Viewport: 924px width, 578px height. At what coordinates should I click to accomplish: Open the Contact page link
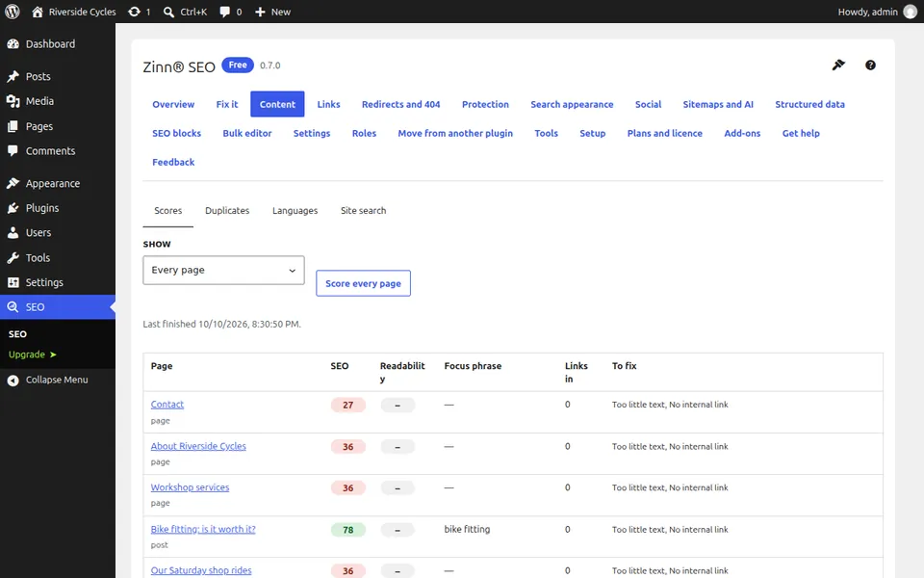(x=167, y=405)
